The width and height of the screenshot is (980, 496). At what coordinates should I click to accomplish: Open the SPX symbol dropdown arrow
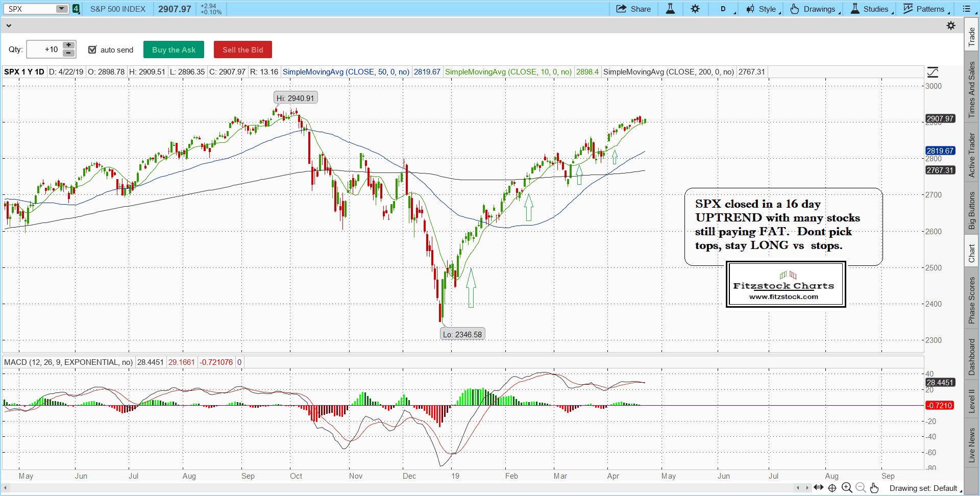click(x=61, y=9)
